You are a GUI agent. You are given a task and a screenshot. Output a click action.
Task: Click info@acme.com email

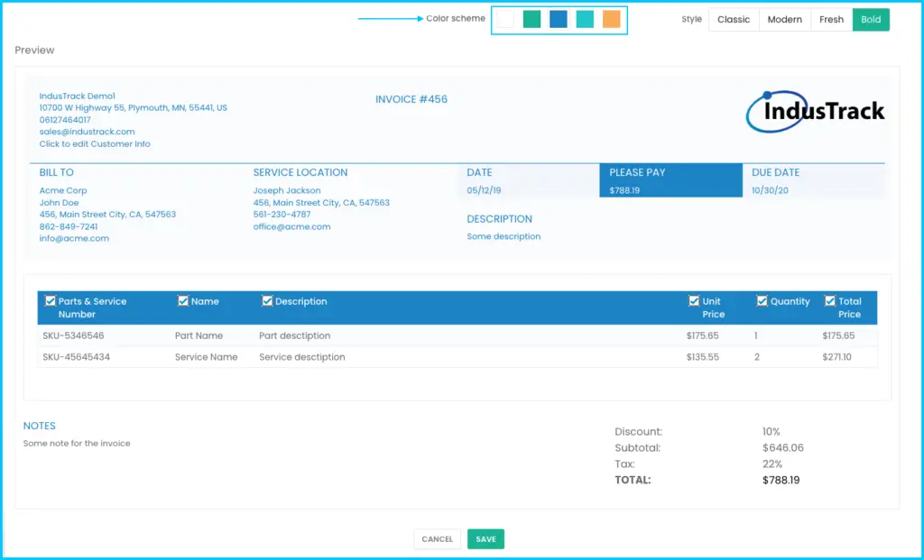[x=74, y=238]
